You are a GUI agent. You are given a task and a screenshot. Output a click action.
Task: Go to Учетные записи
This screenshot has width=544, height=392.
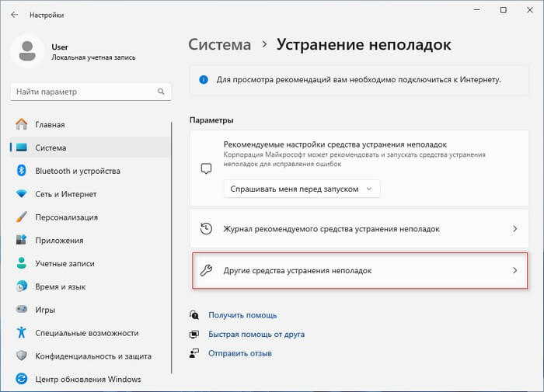click(x=90, y=263)
